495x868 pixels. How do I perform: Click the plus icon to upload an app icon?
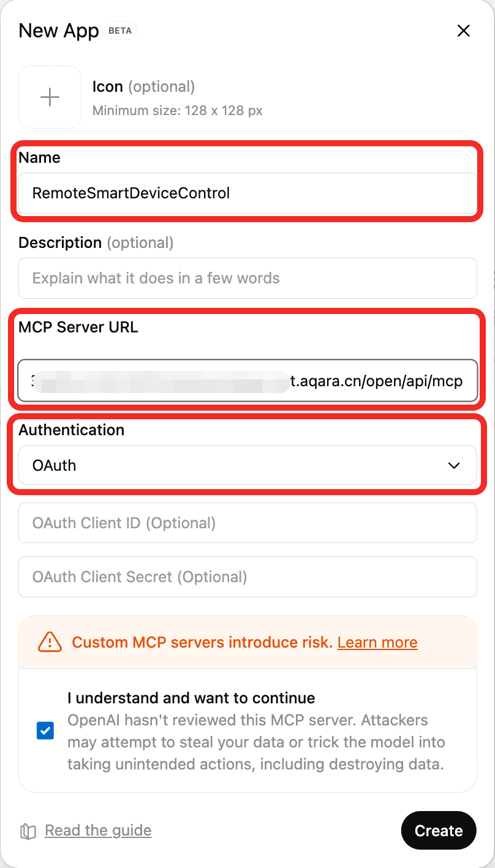pos(50,97)
